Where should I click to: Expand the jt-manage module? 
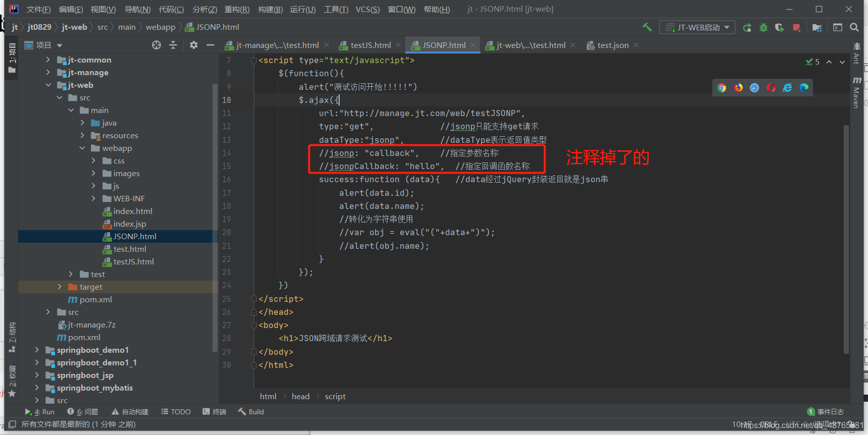(48, 72)
